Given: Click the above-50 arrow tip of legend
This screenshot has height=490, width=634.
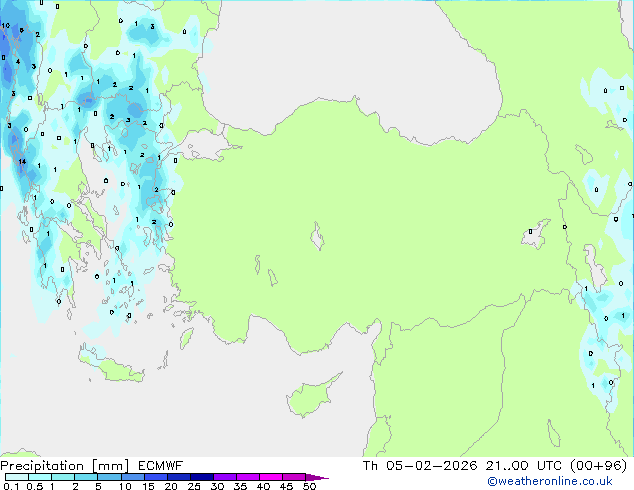Looking at the screenshot, I should pos(317,477).
